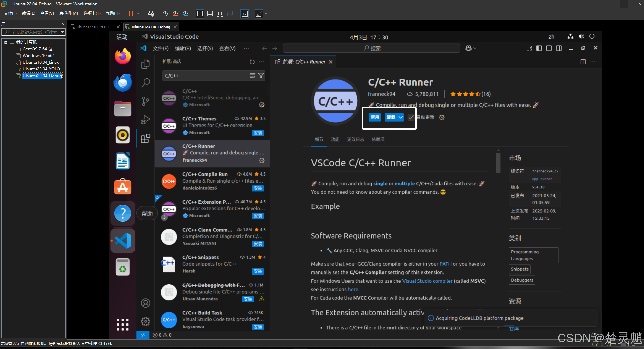The height and width of the screenshot is (349, 644).
Task: Toggle the secondary side bar
Action: [559, 48]
